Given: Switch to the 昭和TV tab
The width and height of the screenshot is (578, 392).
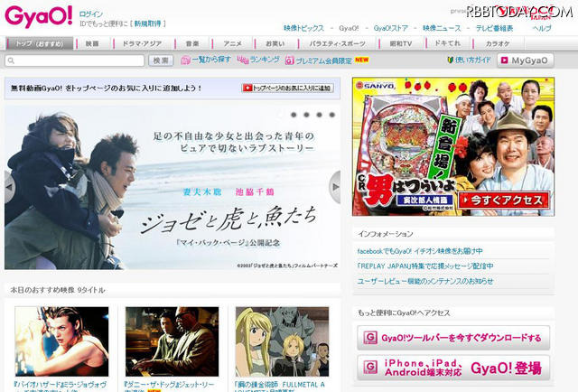Looking at the screenshot, I should coord(401,43).
